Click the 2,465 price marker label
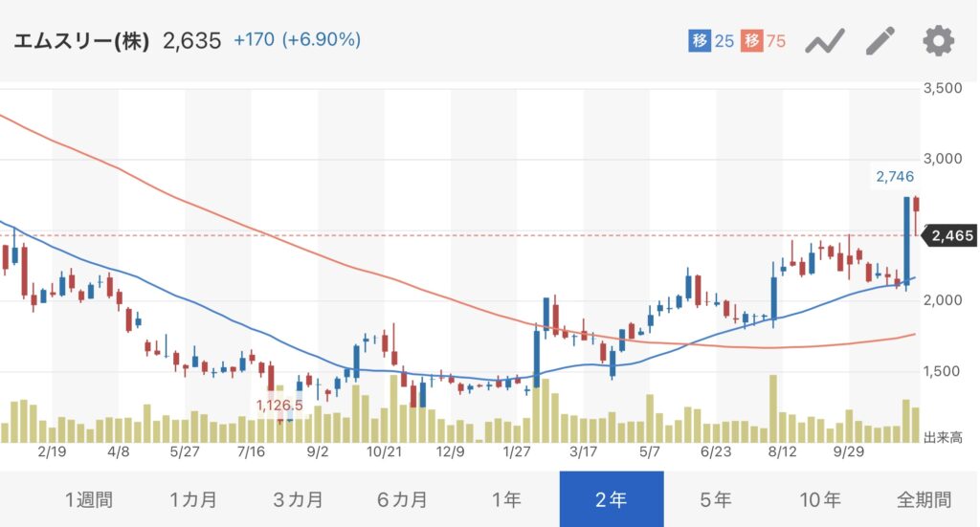Viewport: 980px width, 527px height. click(951, 234)
